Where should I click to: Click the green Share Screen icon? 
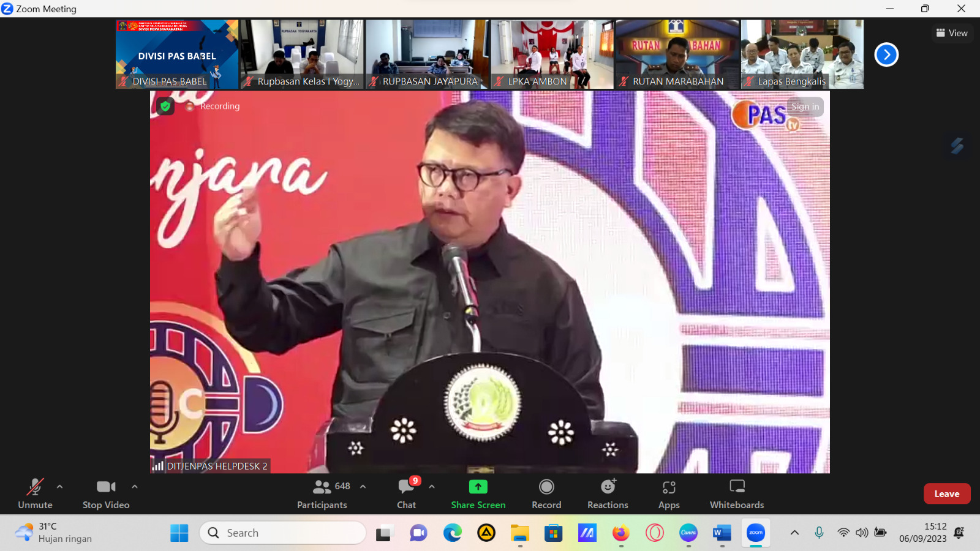click(478, 487)
